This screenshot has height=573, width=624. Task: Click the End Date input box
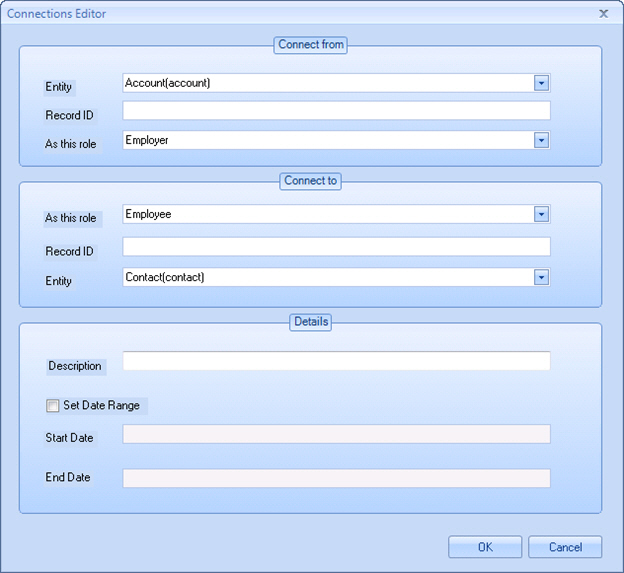336,479
